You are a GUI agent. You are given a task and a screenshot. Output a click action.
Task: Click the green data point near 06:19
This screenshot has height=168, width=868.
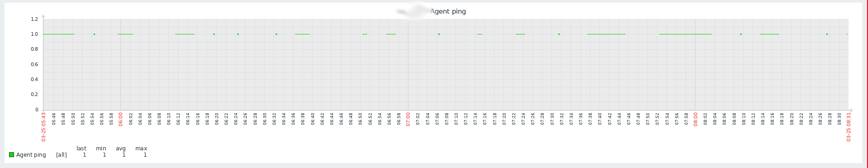click(214, 34)
